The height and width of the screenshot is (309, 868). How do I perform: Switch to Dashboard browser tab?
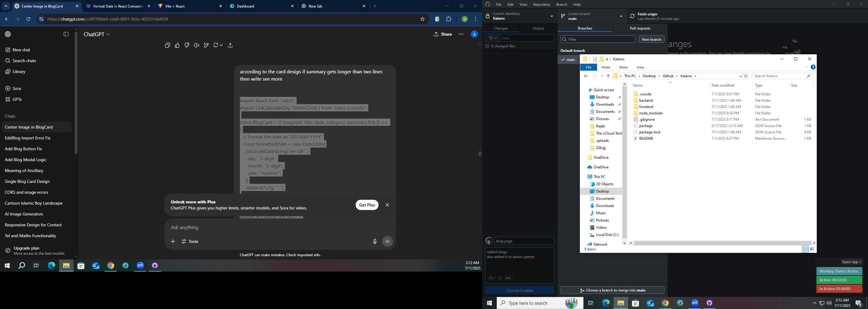262,6
